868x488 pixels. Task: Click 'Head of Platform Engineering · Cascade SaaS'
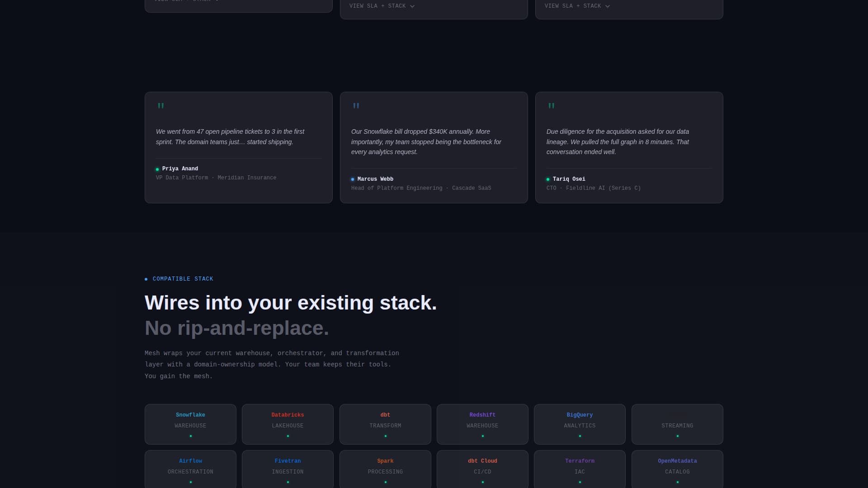click(421, 188)
